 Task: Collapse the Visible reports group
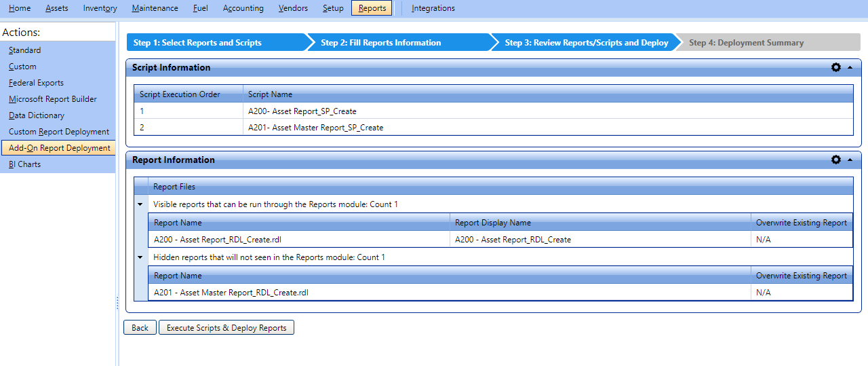click(140, 204)
